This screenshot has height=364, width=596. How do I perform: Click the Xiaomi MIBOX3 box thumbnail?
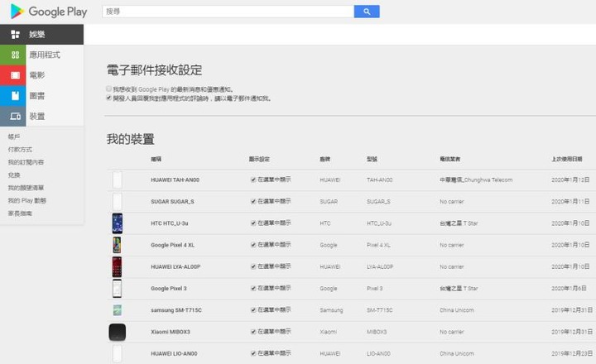click(x=117, y=332)
